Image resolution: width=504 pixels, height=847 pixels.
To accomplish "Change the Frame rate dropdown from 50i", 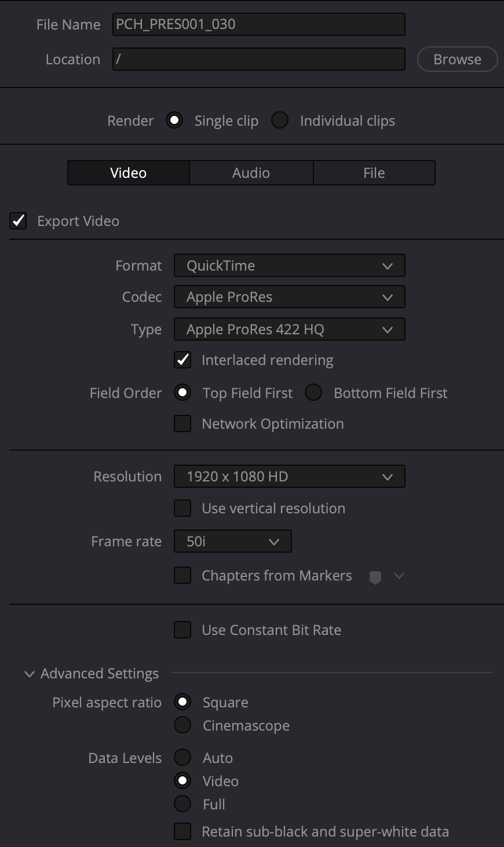I will [x=232, y=542].
